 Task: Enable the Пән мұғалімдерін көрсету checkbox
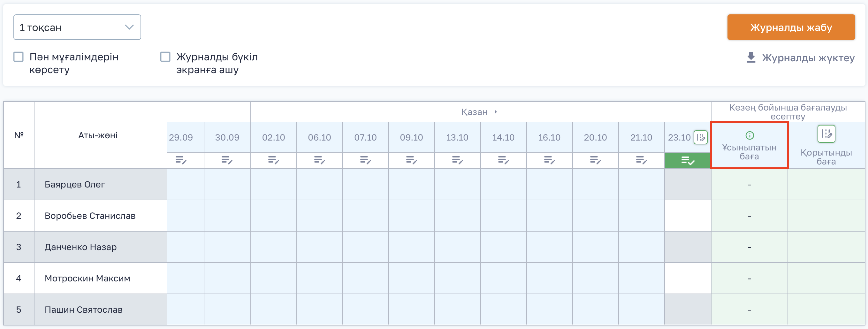click(19, 57)
